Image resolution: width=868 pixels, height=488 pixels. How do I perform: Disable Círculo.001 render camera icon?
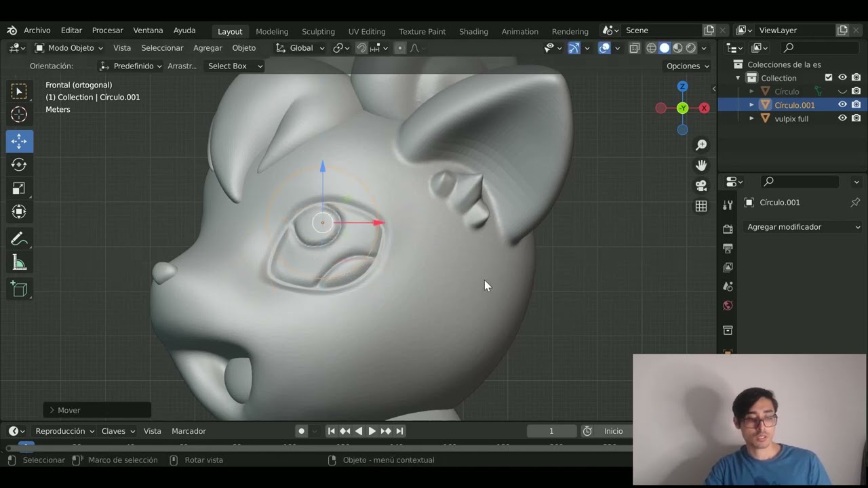(x=856, y=105)
